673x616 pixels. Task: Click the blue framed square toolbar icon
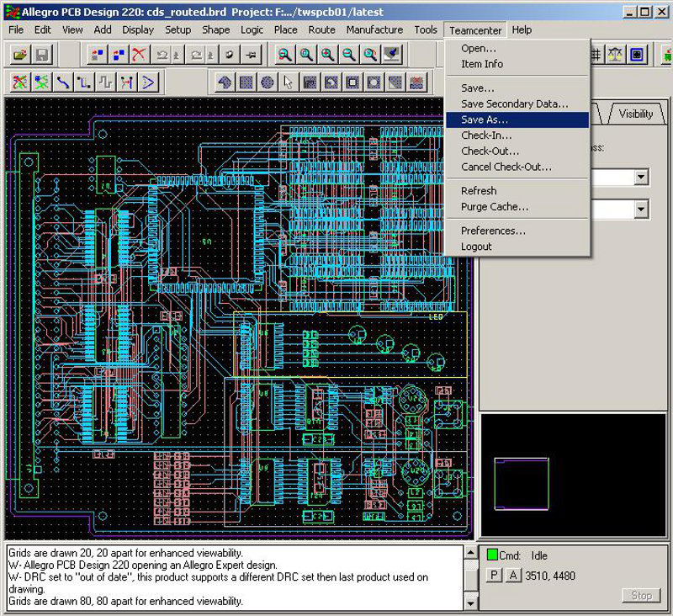(x=637, y=55)
